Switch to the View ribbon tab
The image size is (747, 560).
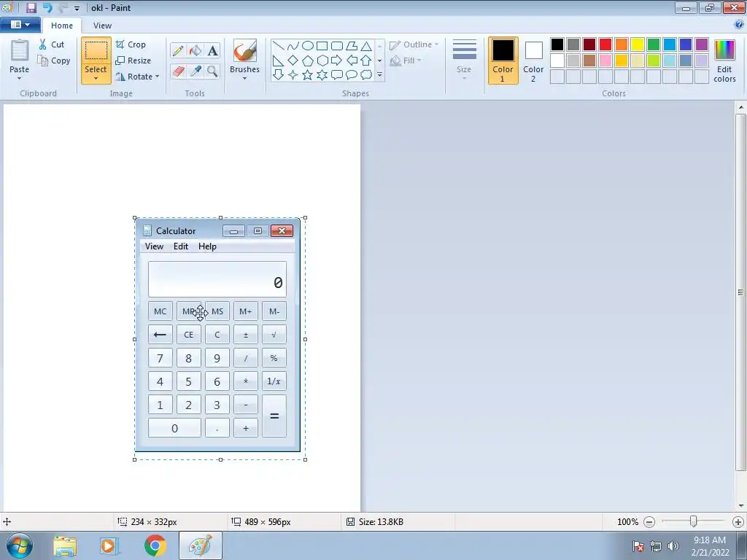pos(102,26)
